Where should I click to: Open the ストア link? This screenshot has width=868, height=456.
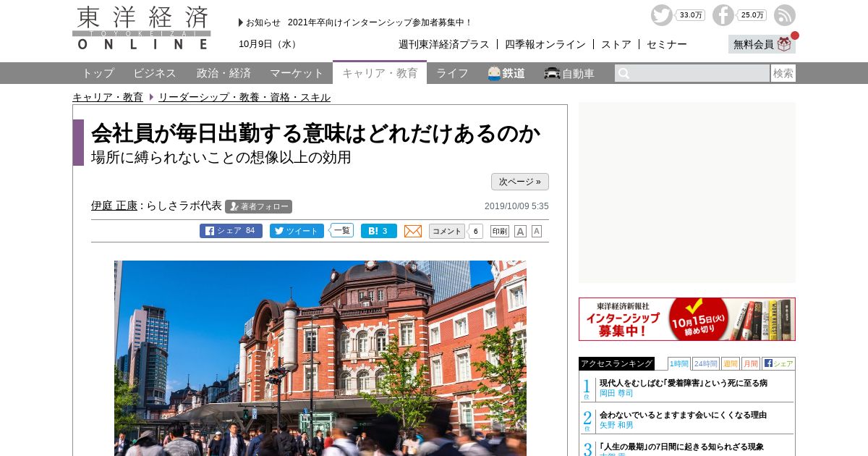coord(616,44)
